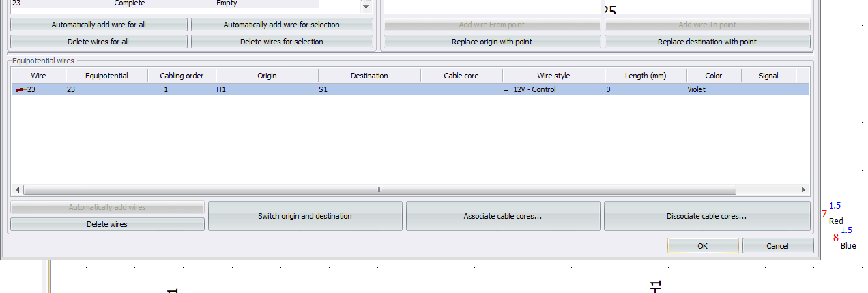Click the equals icon beside 12V - Control

pos(506,89)
